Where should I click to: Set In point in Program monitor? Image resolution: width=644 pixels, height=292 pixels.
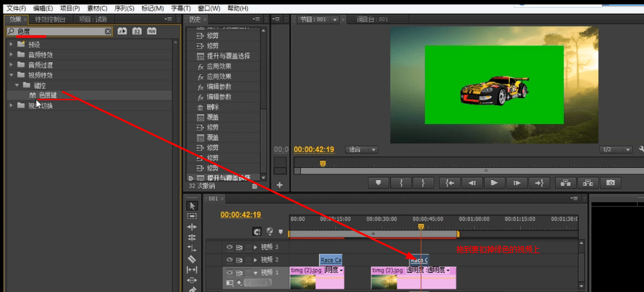401,183
